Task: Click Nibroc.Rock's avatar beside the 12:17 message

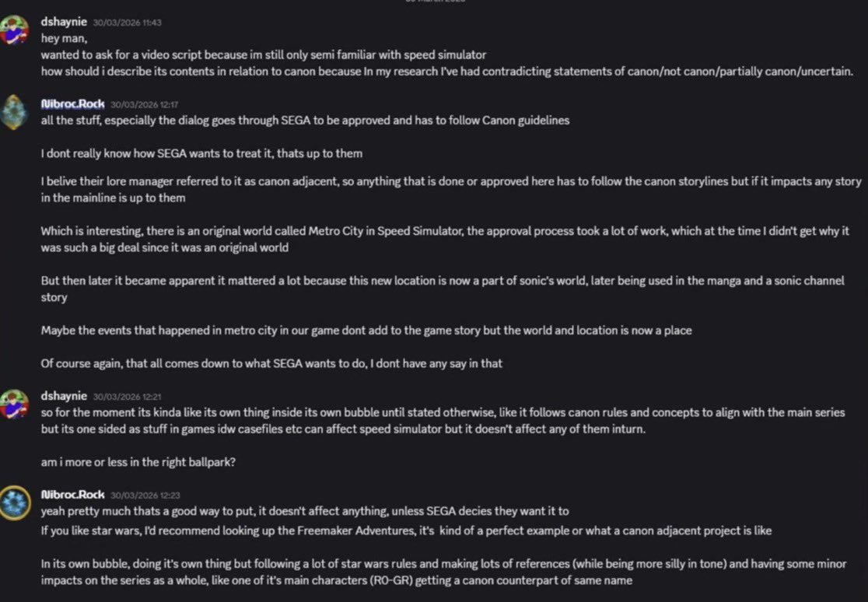Action: 15,112
